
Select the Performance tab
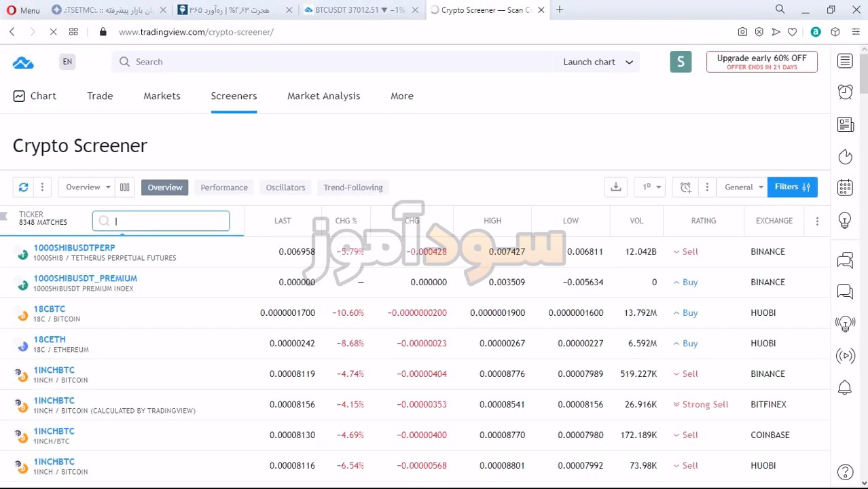[224, 187]
